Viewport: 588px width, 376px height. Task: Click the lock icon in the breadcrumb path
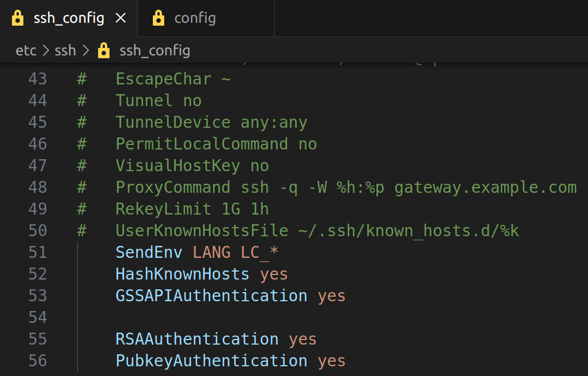(x=104, y=51)
